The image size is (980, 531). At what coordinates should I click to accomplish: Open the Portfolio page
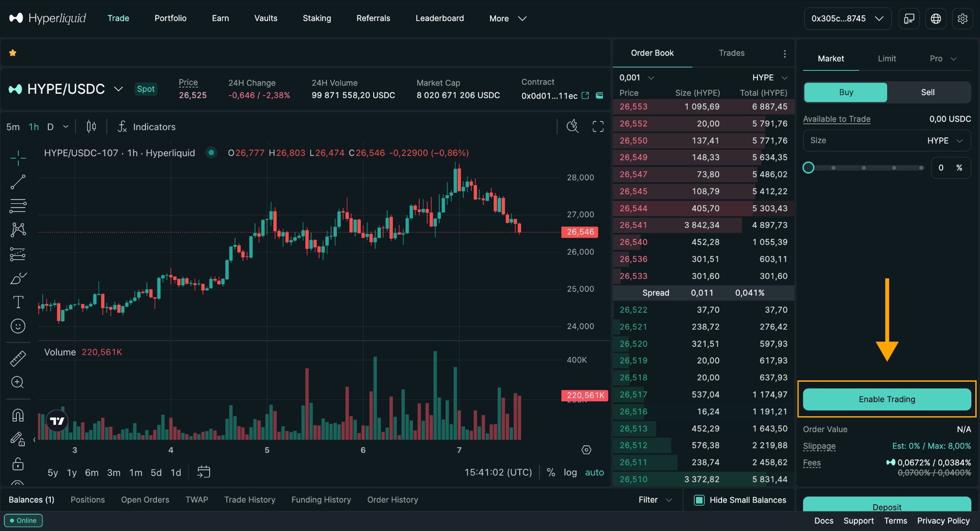(x=171, y=18)
